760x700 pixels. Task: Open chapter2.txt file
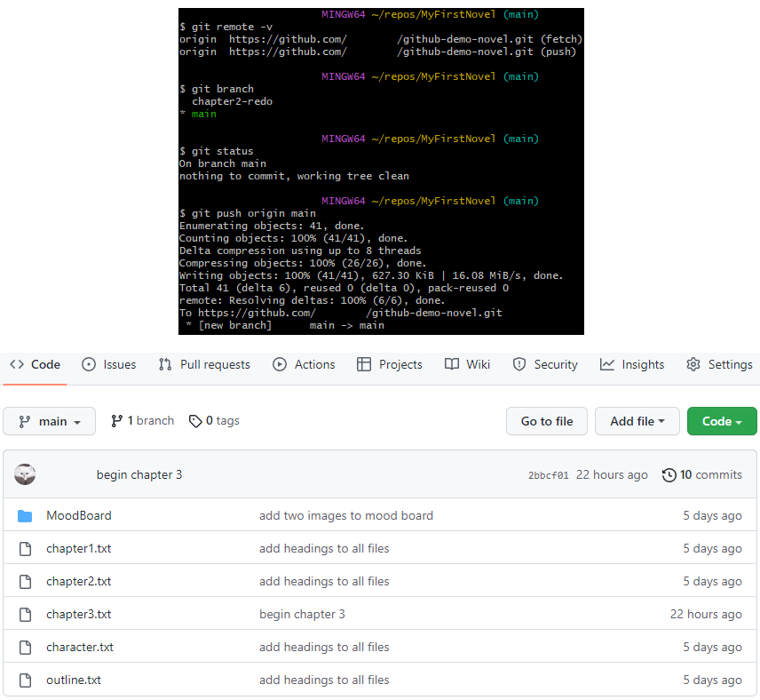[78, 581]
